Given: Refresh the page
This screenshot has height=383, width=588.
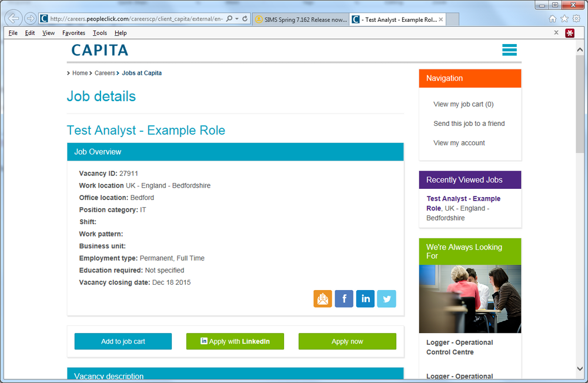Looking at the screenshot, I should (245, 19).
